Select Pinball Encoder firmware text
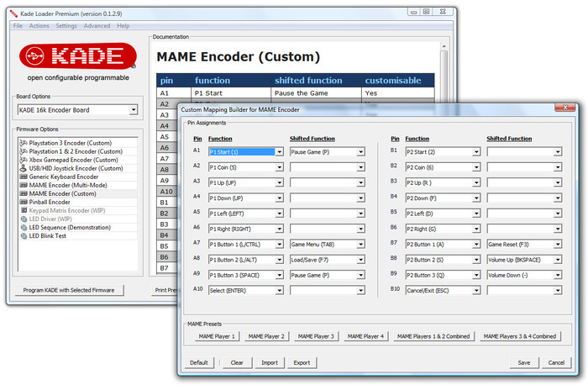This screenshot has width=588, height=385. click(50, 202)
